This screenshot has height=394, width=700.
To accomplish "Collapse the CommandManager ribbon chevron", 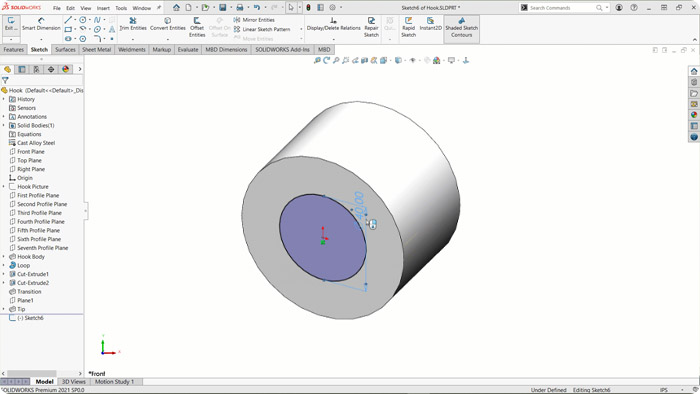I will (695, 40).
